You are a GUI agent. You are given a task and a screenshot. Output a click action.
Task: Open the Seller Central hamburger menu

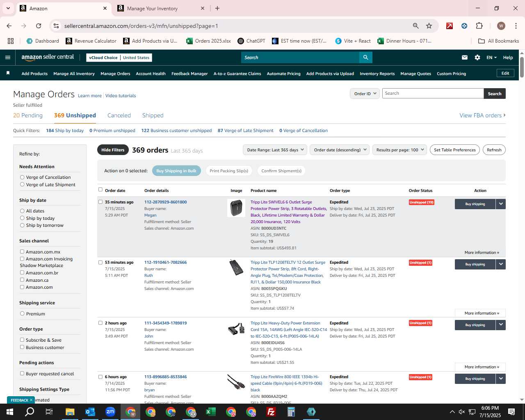click(7, 57)
